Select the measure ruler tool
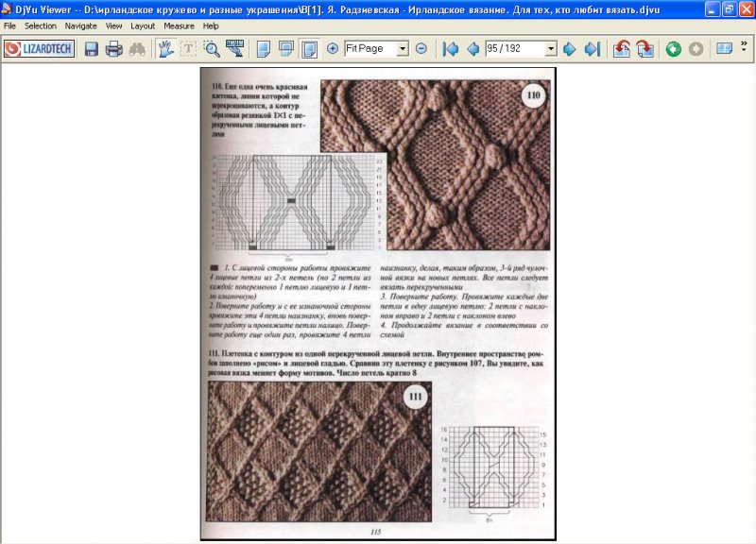 [234, 49]
